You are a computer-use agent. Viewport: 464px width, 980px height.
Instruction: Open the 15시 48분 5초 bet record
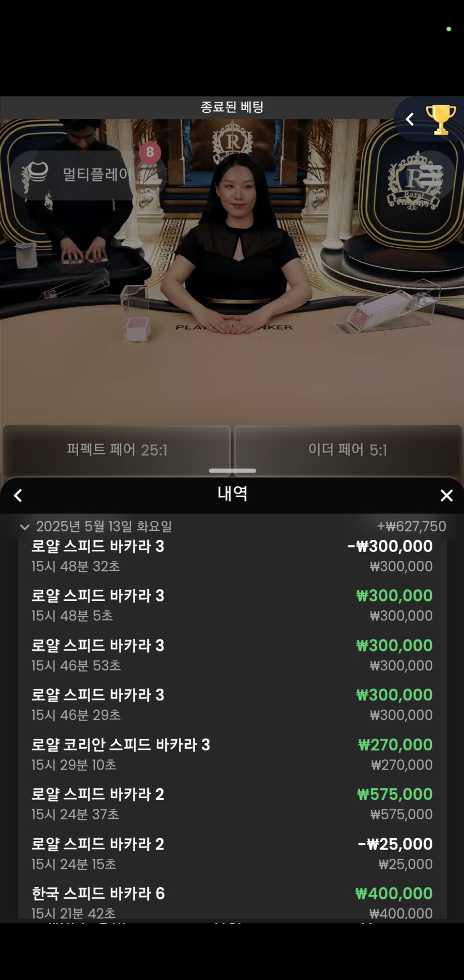coord(232,605)
